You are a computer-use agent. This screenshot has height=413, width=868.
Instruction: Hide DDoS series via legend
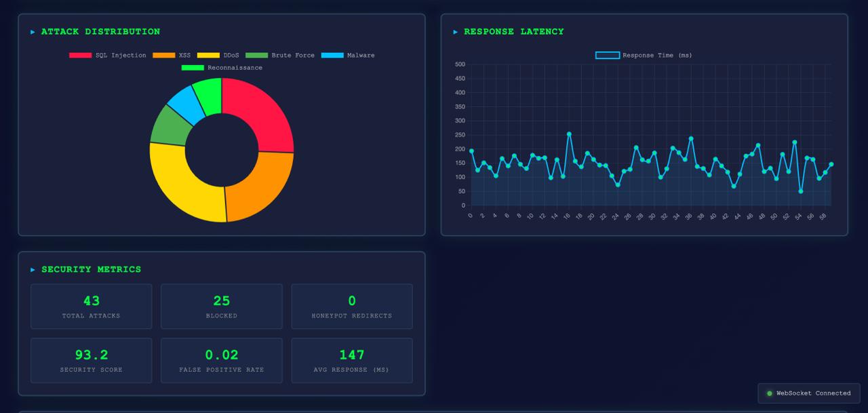[x=218, y=56]
